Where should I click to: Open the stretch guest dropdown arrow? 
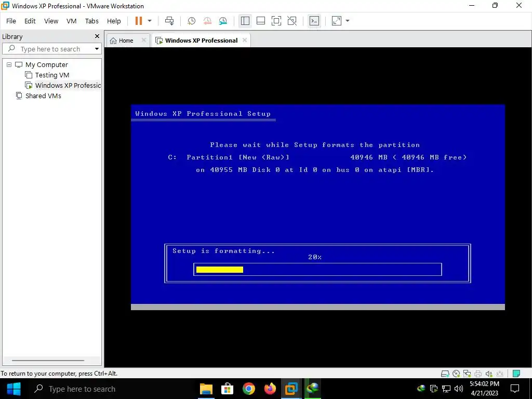coord(348,21)
